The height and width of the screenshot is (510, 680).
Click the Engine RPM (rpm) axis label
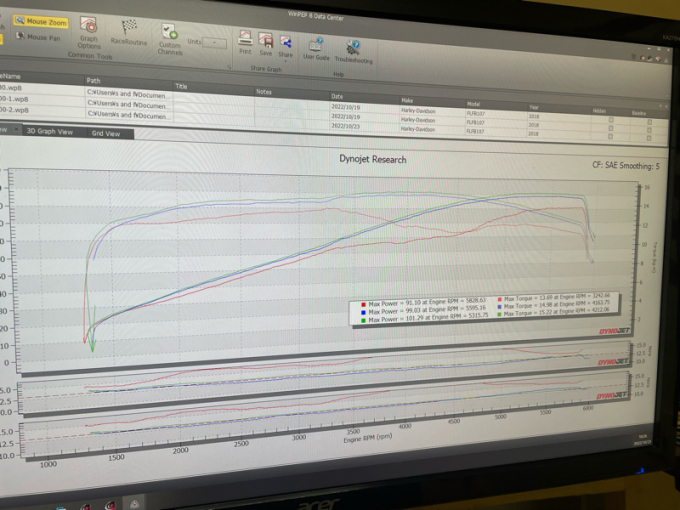tap(368, 438)
